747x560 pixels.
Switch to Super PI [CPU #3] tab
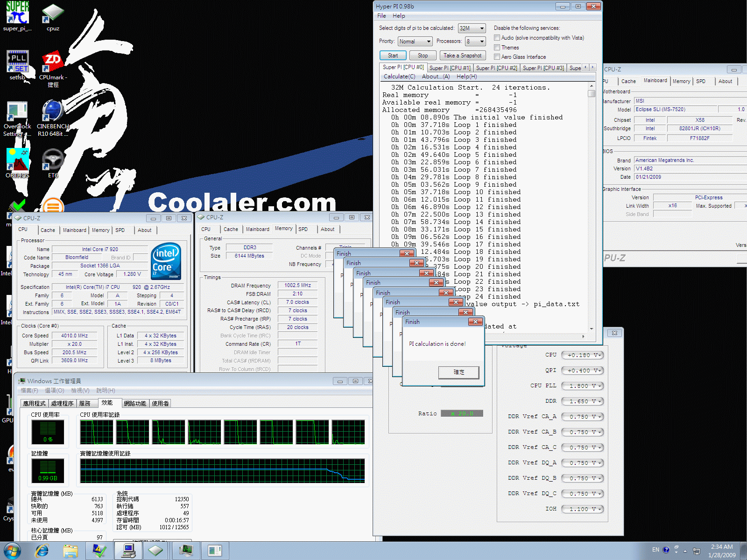(543, 68)
